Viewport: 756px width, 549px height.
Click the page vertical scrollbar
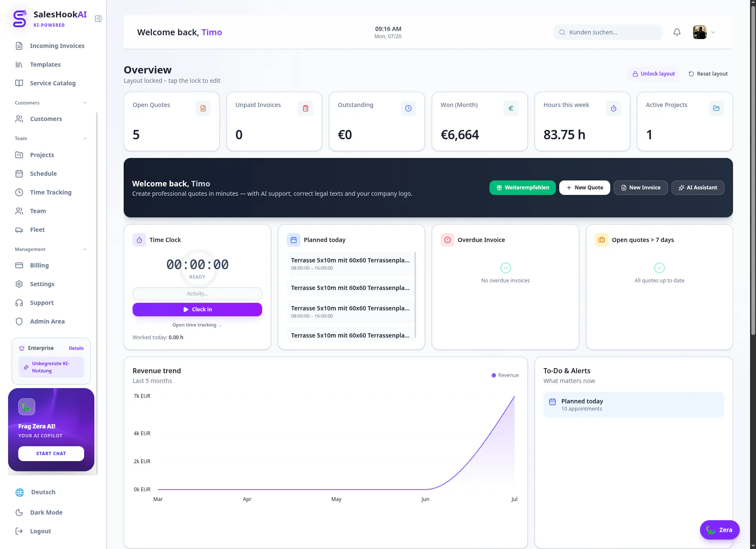753,170
